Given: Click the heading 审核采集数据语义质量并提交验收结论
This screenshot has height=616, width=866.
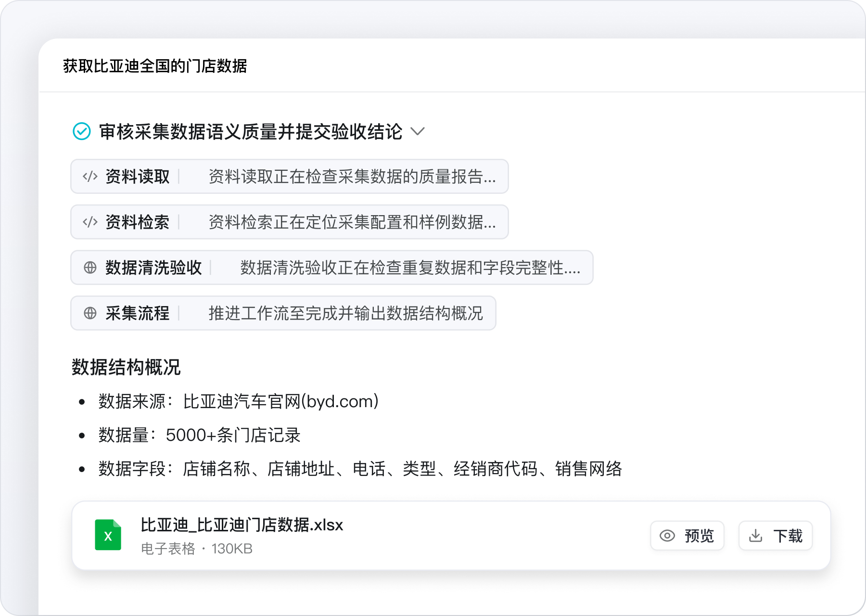Looking at the screenshot, I should pyautogui.click(x=251, y=131).
